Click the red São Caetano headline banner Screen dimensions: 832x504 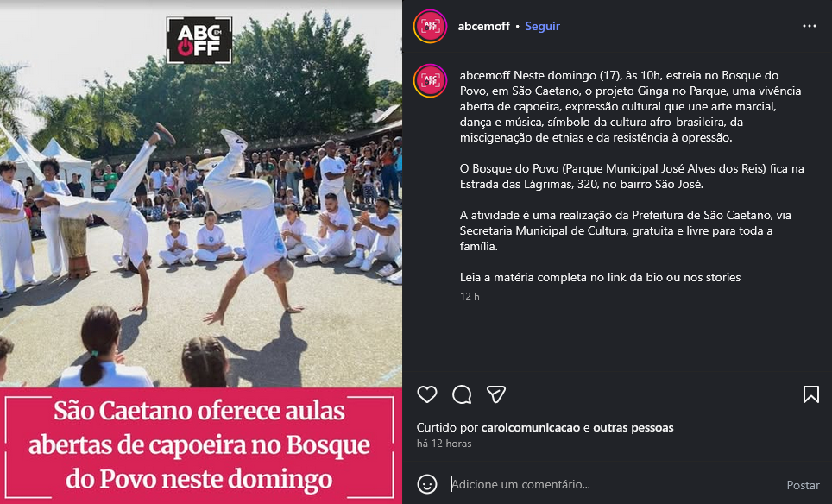click(201, 445)
